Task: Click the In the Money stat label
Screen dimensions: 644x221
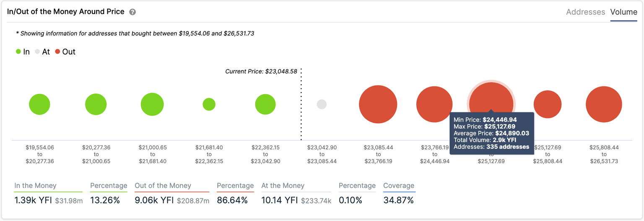Action: [x=35, y=186]
